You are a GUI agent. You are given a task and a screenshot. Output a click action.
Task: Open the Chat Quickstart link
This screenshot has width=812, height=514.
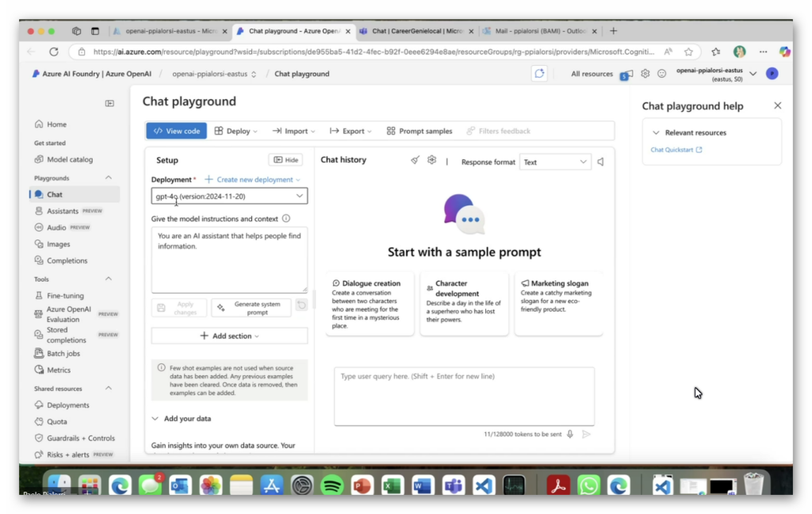coord(676,150)
